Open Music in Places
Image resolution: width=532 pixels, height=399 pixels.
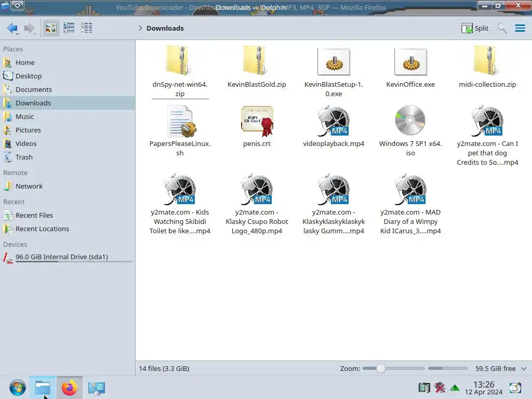pos(68,116)
